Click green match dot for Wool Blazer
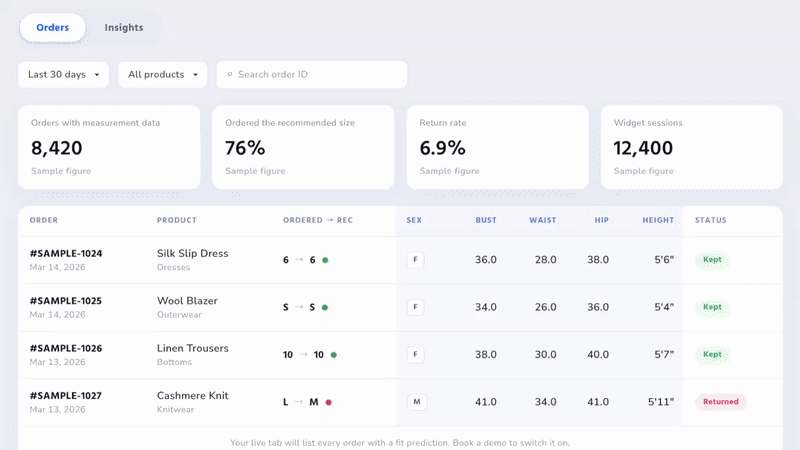The width and height of the screenshot is (800, 450). pos(325,308)
